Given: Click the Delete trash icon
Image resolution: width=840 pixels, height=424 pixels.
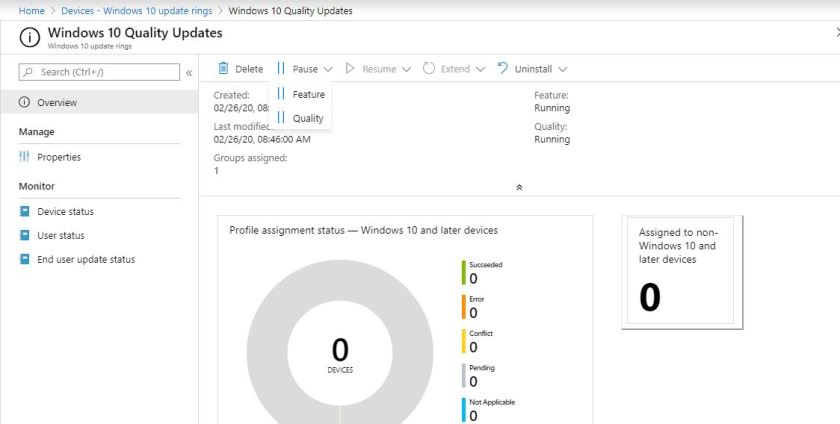Looking at the screenshot, I should pos(223,69).
